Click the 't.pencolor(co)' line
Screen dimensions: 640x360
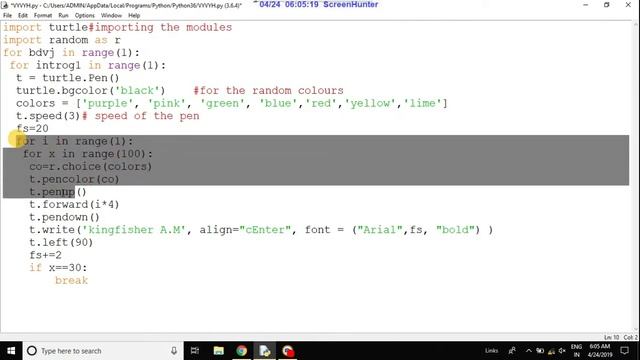[x=74, y=179]
